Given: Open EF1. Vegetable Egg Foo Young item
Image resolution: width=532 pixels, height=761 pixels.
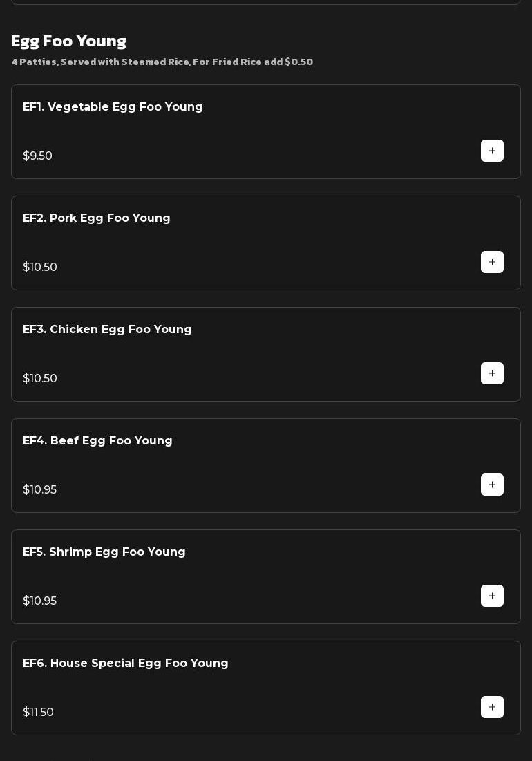Looking at the screenshot, I should coord(113,107).
